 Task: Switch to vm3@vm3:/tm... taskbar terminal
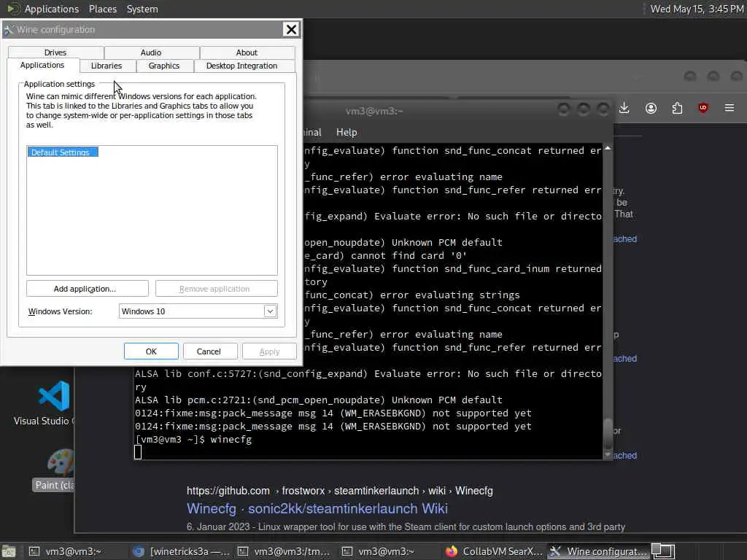[x=285, y=551]
